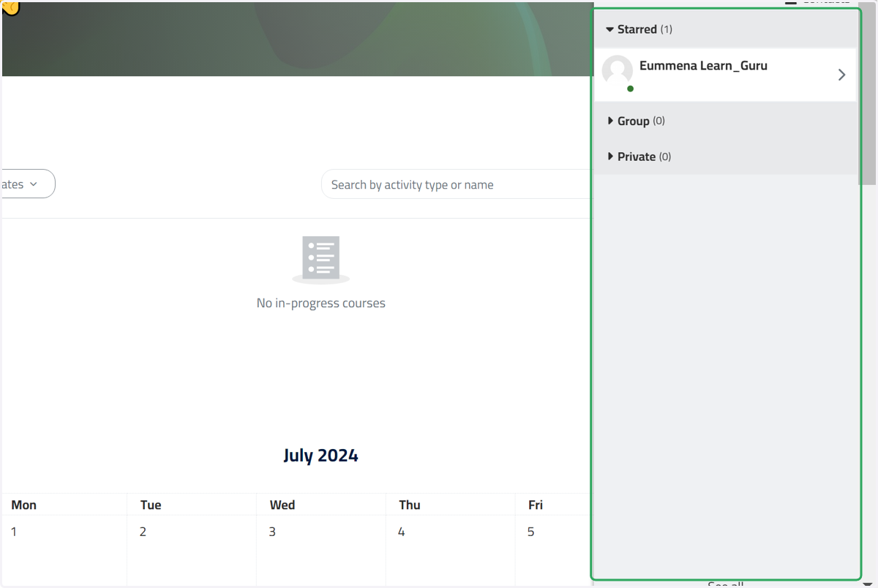The width and height of the screenshot is (878, 588).
Task: Click the Wed column header
Action: coord(282,505)
